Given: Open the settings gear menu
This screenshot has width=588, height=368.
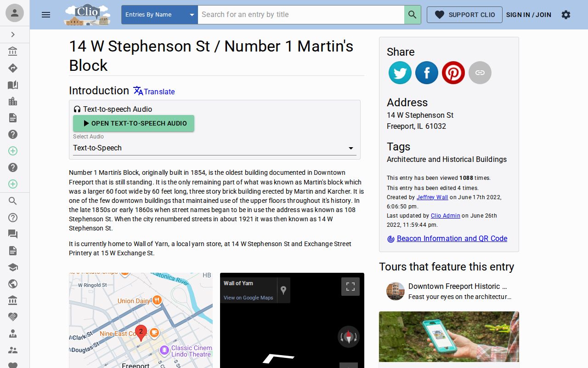Looking at the screenshot, I should click(566, 15).
